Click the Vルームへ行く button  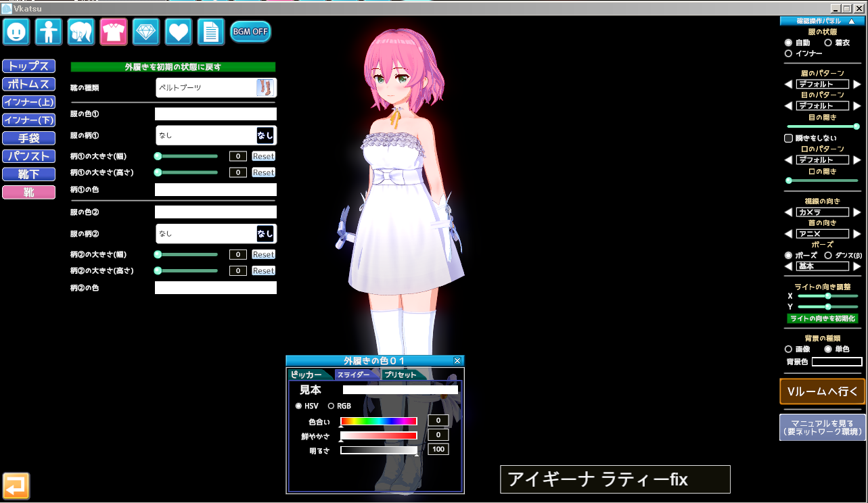point(822,391)
